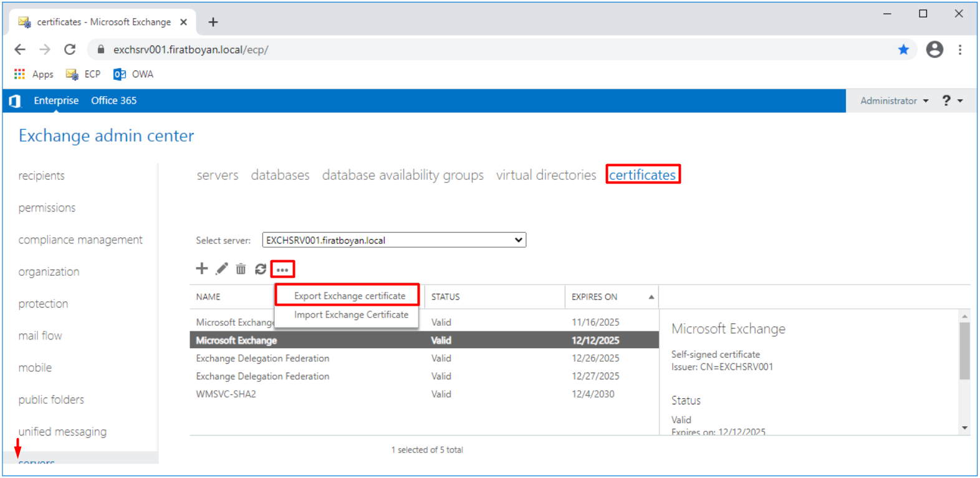Click the delete trash can icon
The width and height of the screenshot is (980, 478).
[x=241, y=269]
